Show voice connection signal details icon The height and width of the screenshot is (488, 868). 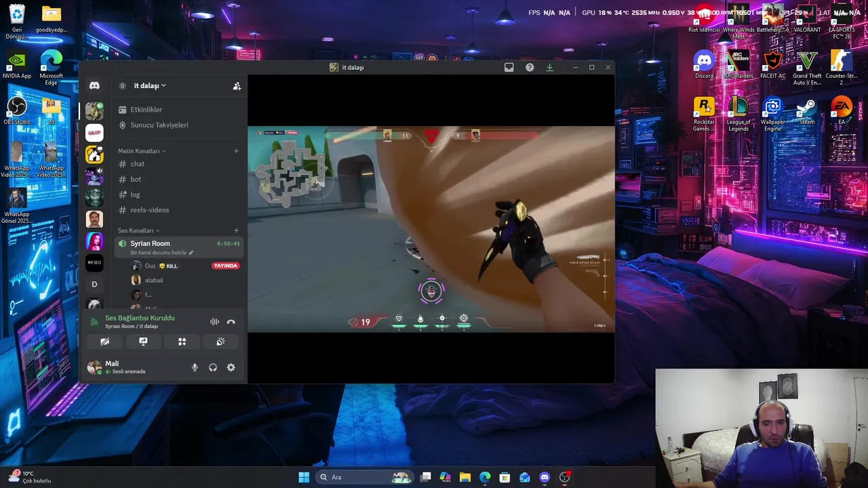[94, 322]
